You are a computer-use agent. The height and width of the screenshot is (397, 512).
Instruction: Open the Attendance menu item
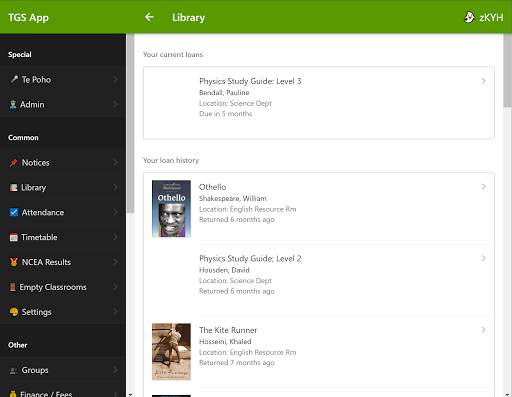pos(63,212)
